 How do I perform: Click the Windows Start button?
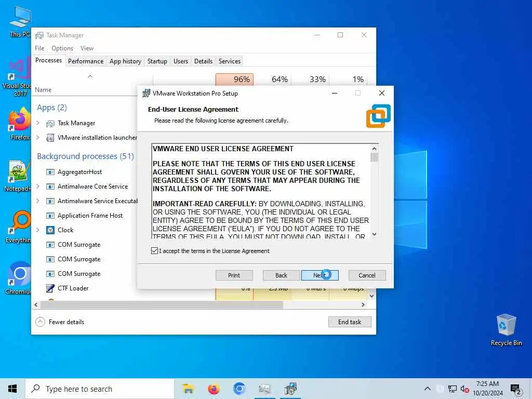[x=12, y=389]
